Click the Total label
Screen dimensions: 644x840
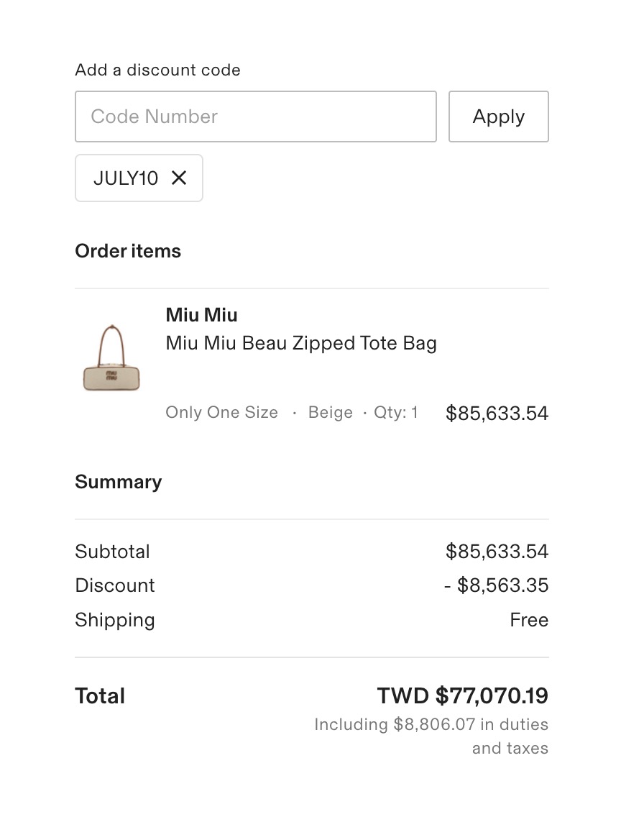point(100,696)
